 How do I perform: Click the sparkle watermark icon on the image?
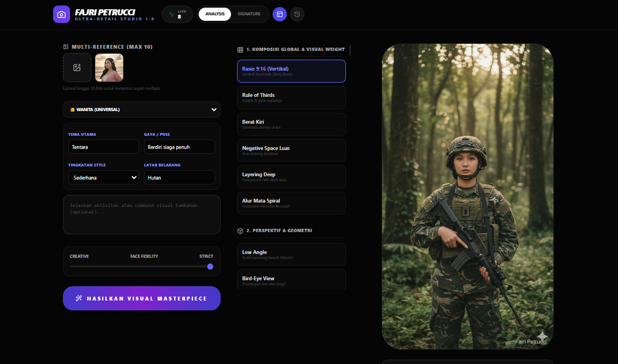[542, 336]
